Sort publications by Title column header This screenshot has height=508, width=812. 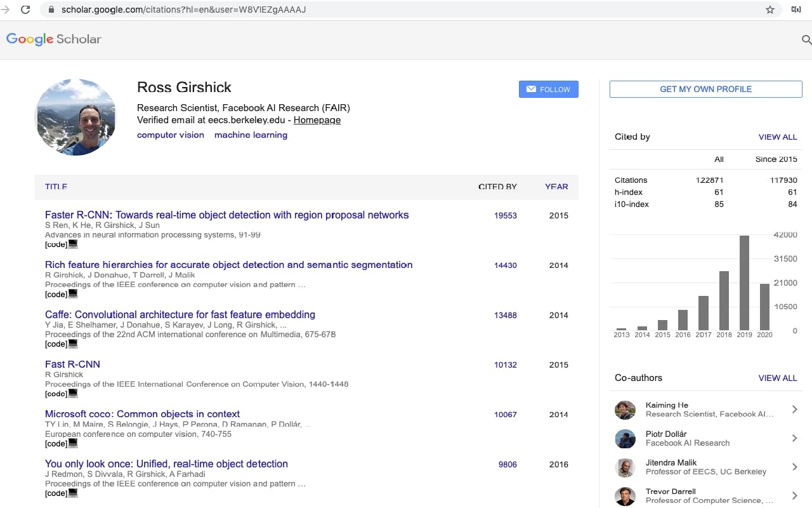(x=56, y=187)
